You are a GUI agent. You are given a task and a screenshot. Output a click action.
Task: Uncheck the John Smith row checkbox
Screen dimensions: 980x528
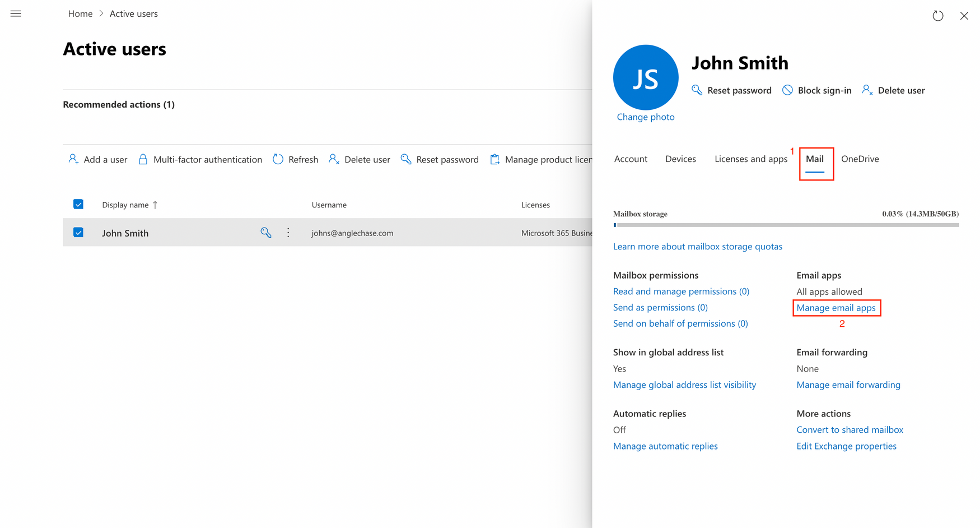pyautogui.click(x=78, y=232)
